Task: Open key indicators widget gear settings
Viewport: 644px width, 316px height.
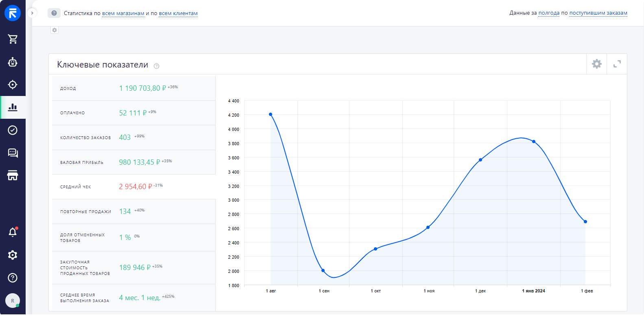Action: pyautogui.click(x=596, y=64)
